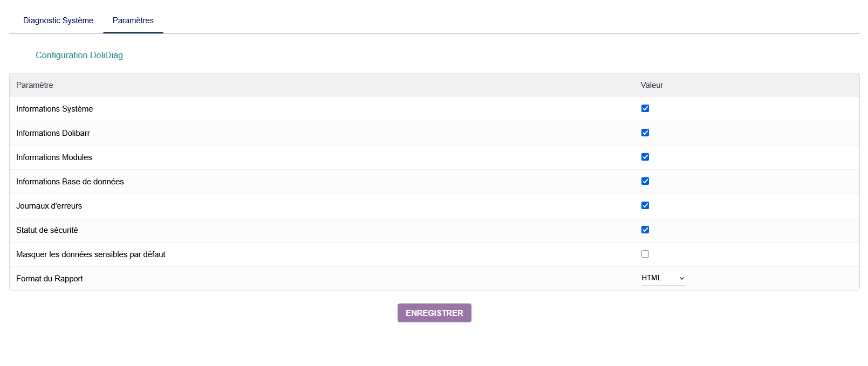Click the Informations Modules row label
Image resolution: width=868 pixels, height=366 pixels.
pos(54,157)
